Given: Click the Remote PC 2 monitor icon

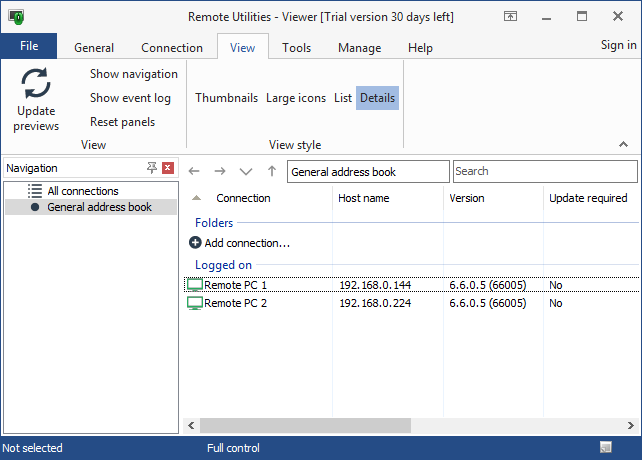Looking at the screenshot, I should (195, 303).
